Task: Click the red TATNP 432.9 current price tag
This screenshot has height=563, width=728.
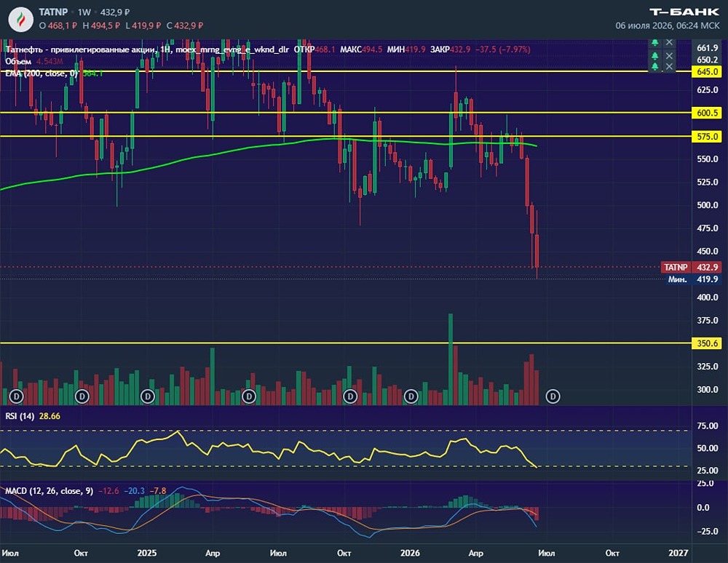Action: tap(692, 267)
